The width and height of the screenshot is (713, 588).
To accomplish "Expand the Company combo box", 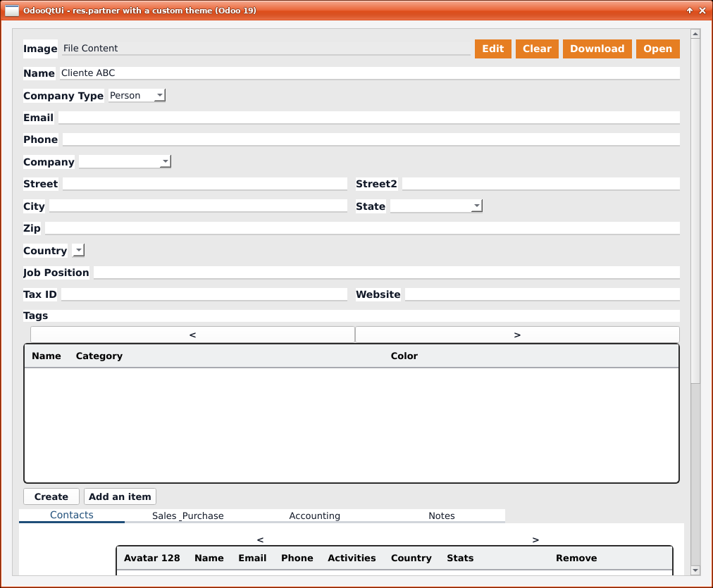I will coord(125,162).
